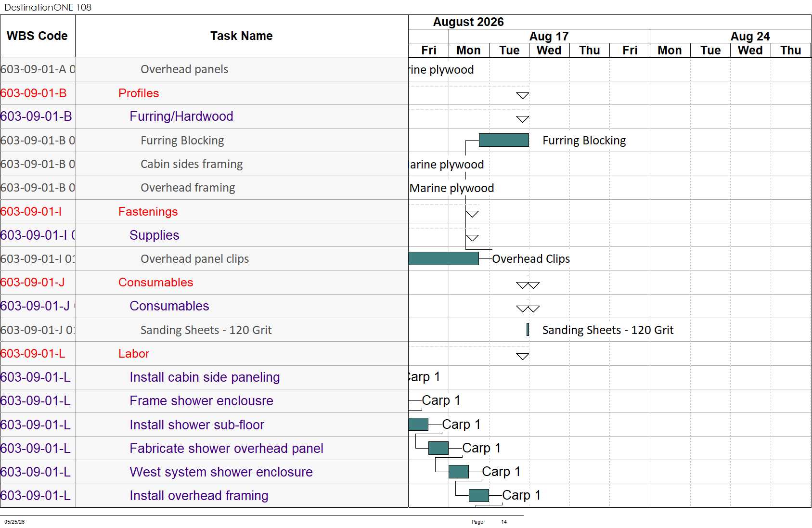Select the Carp 1 label on the Install shower sub-floor row

point(461,425)
